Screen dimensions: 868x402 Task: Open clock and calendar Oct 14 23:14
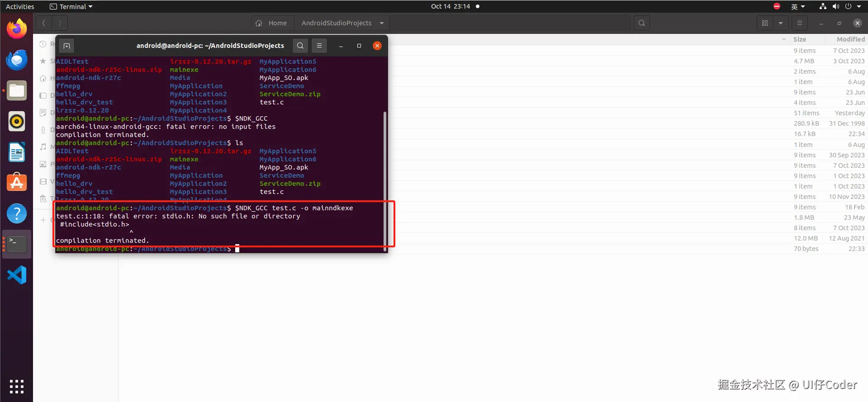tap(451, 6)
